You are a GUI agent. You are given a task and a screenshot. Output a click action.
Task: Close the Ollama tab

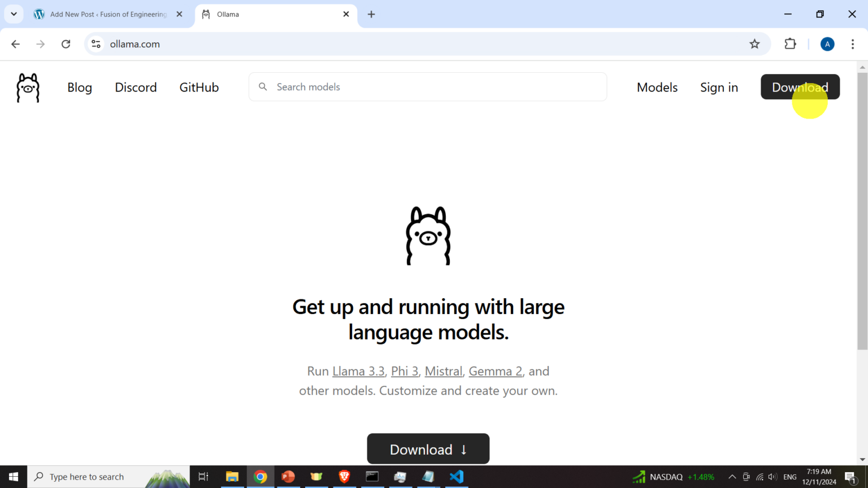[346, 14]
